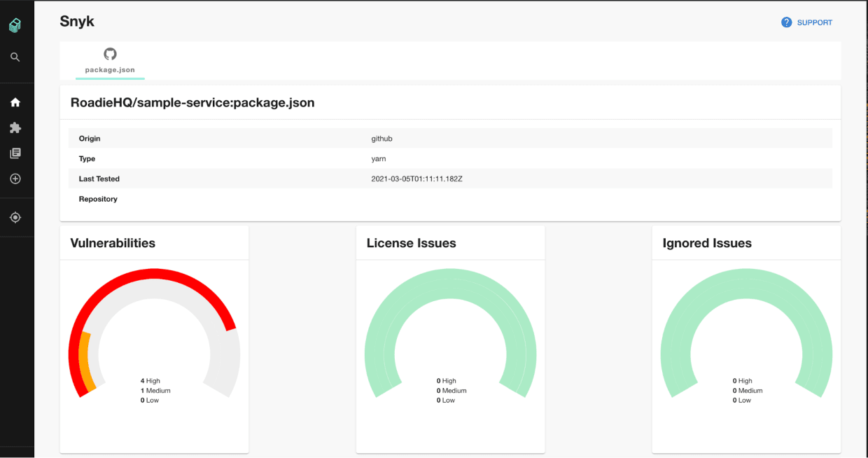Open the plugins puzzle-piece icon
Screen dimensions: 868x458
coord(15,128)
